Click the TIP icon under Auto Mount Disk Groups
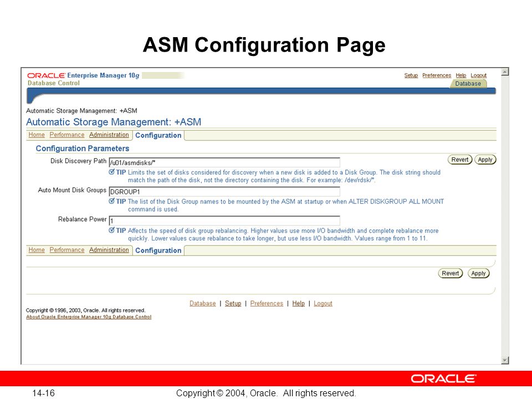 111,201
